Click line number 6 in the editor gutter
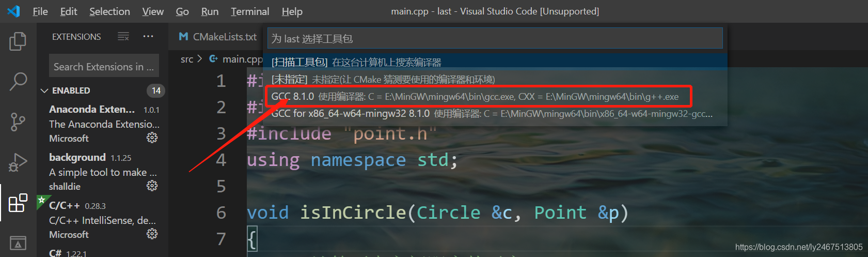 221,213
